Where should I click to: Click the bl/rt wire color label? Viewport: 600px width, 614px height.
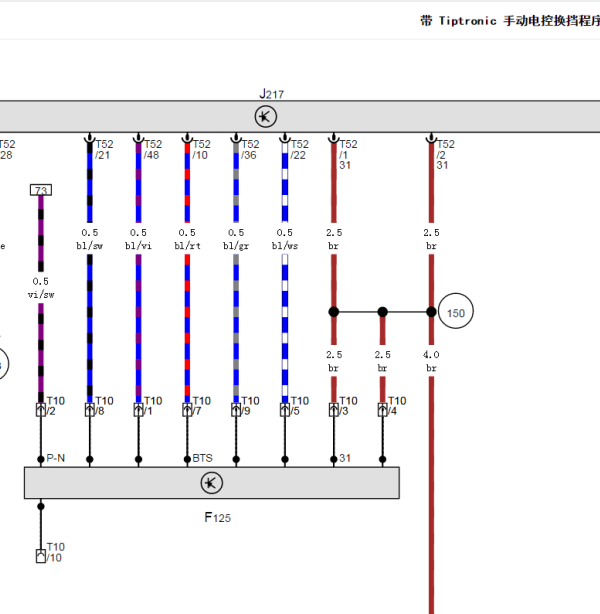187,245
